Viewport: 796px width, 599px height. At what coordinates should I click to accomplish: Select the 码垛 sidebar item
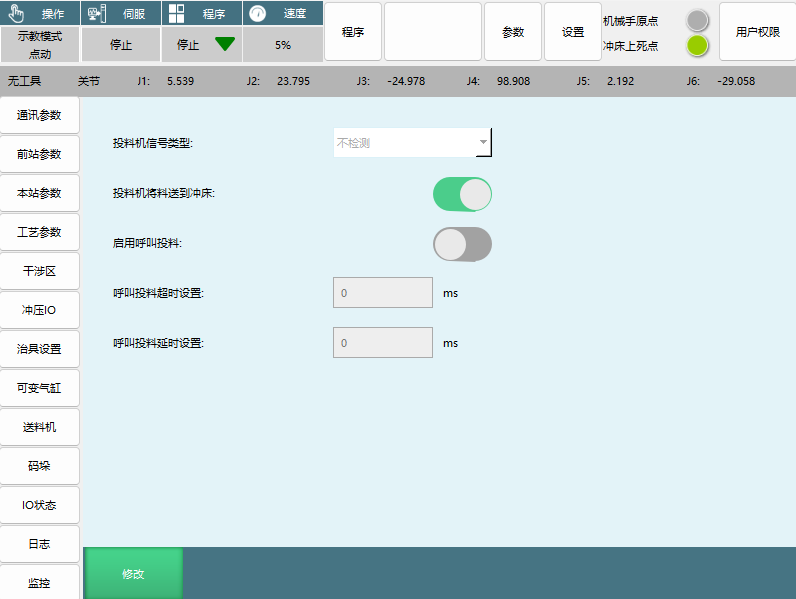40,466
